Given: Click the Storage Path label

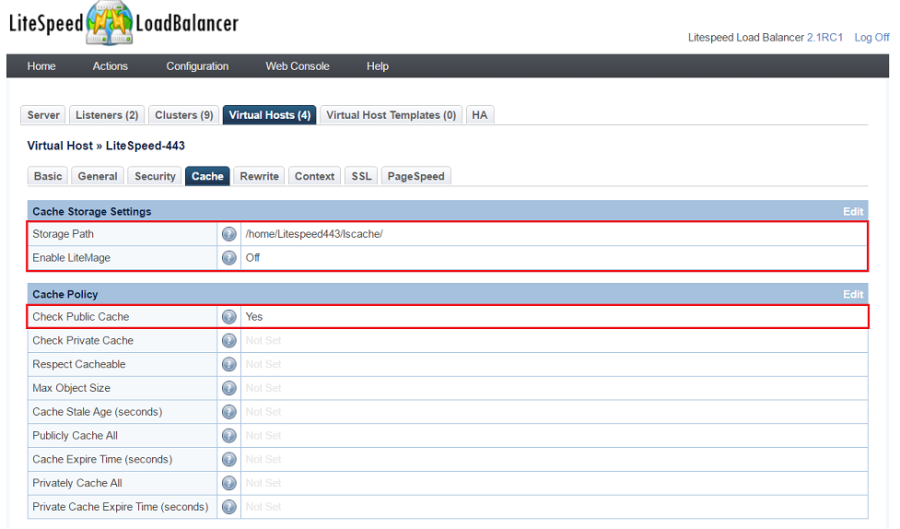Looking at the screenshot, I should 63,234.
